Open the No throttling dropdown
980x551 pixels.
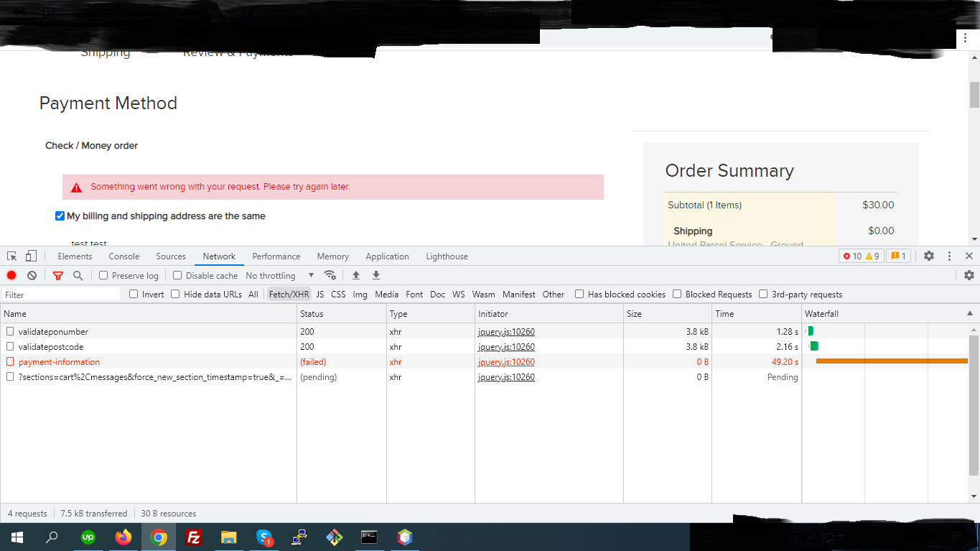(x=279, y=276)
